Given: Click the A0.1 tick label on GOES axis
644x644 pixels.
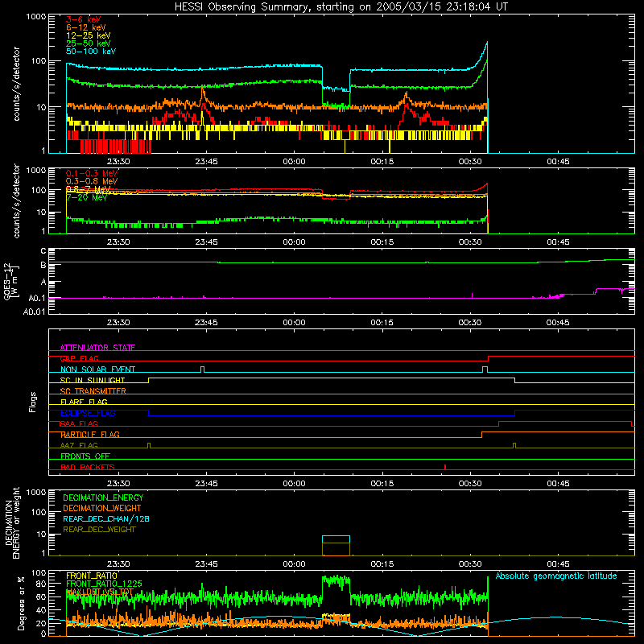Looking at the screenshot, I should tap(37, 298).
